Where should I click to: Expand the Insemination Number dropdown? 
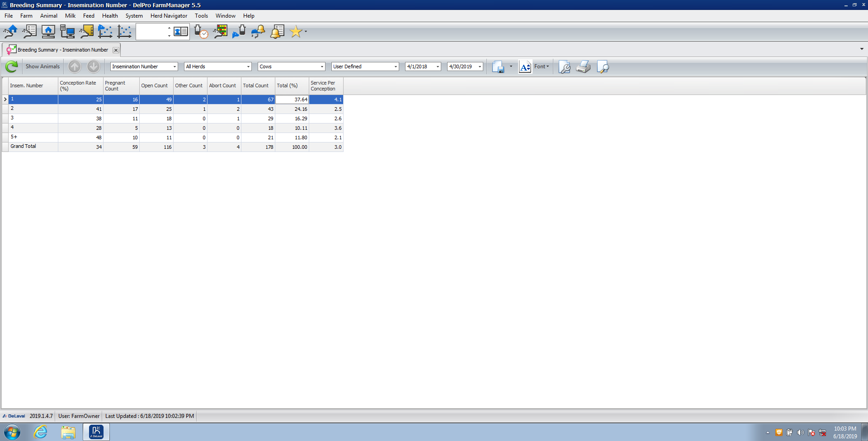pyautogui.click(x=175, y=67)
